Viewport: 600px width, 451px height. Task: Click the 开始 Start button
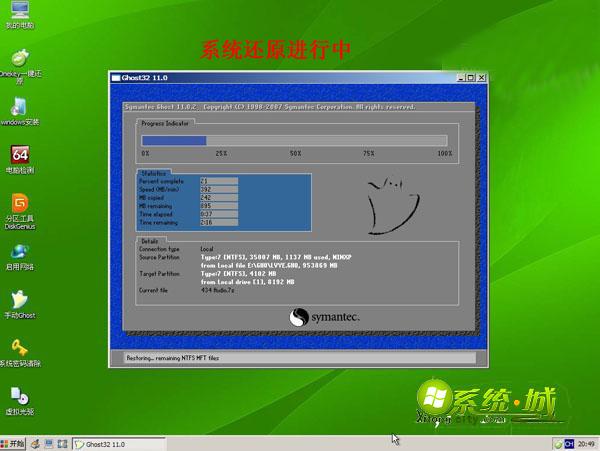coord(13,444)
